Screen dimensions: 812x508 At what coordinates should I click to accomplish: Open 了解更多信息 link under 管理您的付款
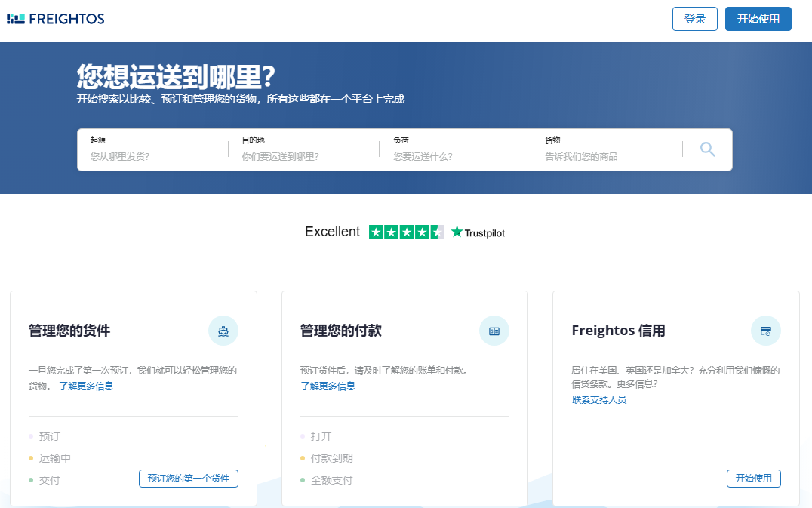pyautogui.click(x=328, y=386)
